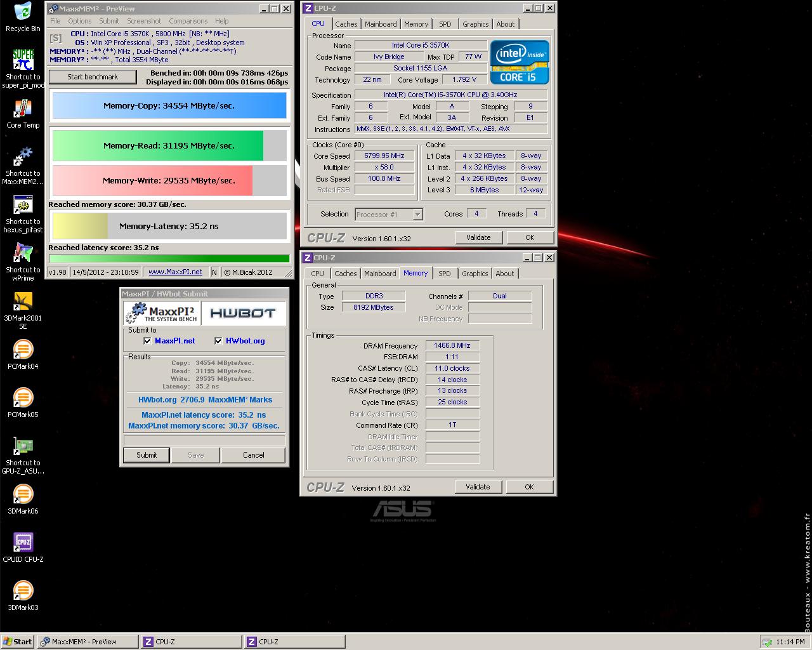
Task: Click the Start benchmark button
Action: click(93, 77)
